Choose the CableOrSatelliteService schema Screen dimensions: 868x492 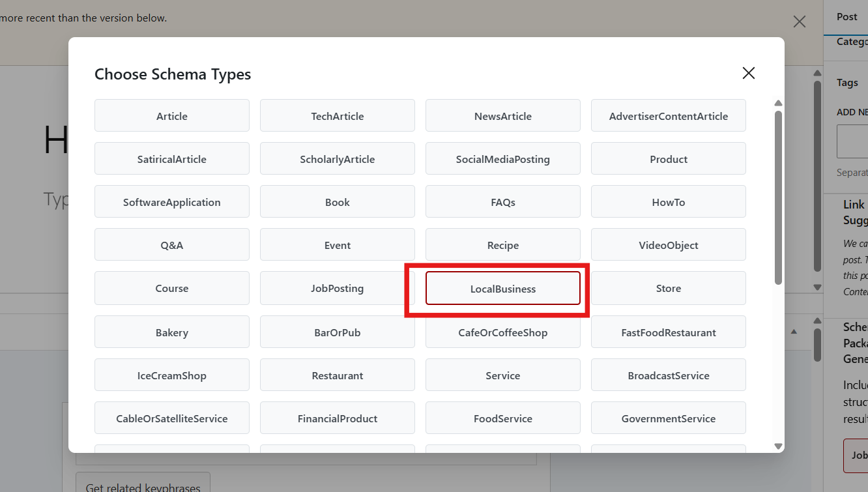pyautogui.click(x=172, y=418)
